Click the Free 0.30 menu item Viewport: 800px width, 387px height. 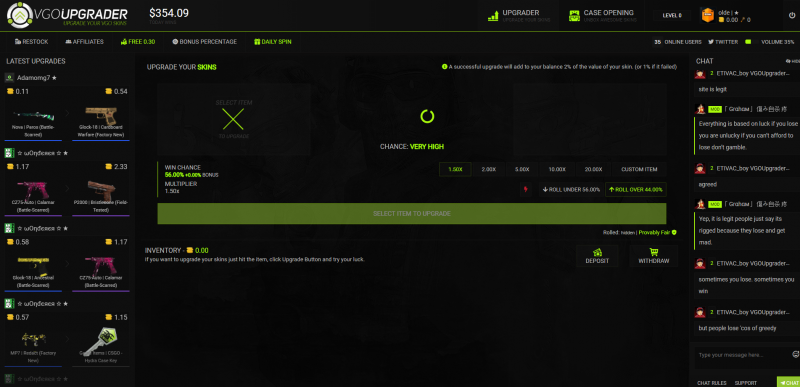138,42
